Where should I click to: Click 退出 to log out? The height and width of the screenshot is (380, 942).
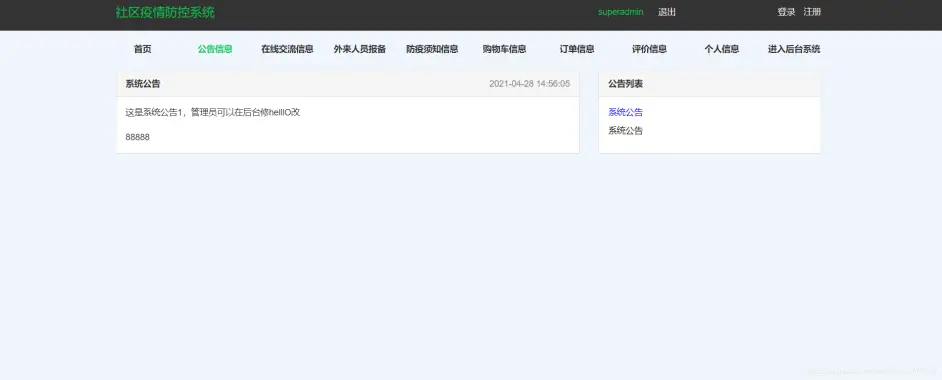(x=667, y=12)
